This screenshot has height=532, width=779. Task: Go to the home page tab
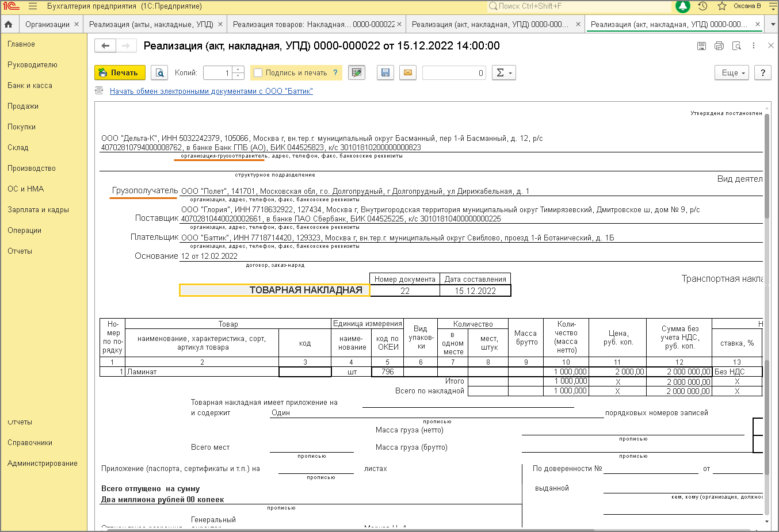(9, 24)
